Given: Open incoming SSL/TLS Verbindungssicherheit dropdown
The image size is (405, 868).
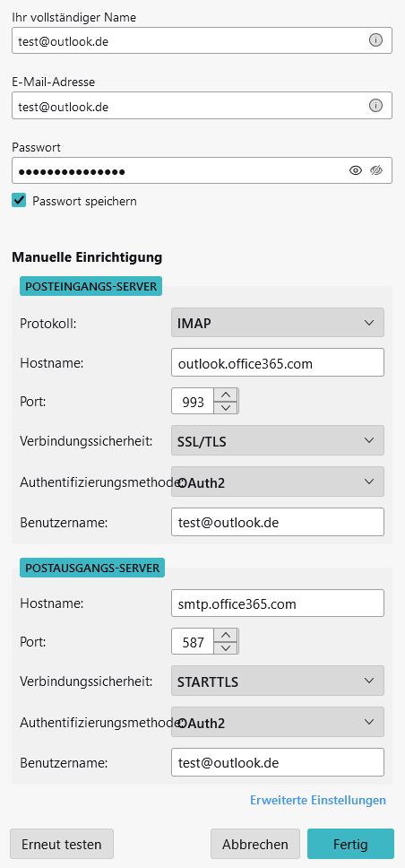Looking at the screenshot, I should pos(278,440).
